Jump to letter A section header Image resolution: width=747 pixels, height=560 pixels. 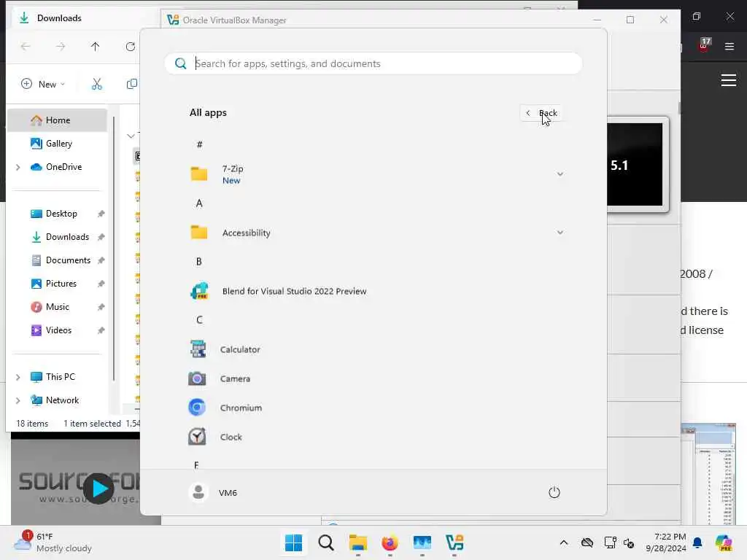point(199,203)
